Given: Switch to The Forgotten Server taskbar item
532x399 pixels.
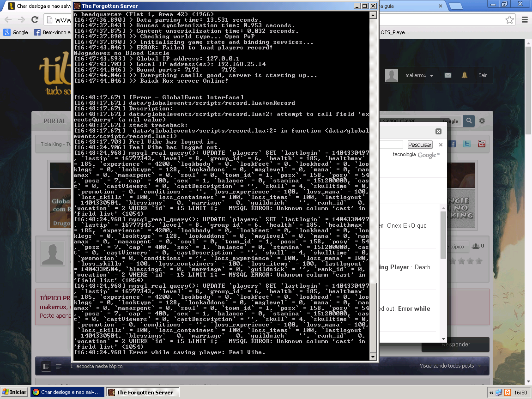Looking at the screenshot, I should 143,392.
